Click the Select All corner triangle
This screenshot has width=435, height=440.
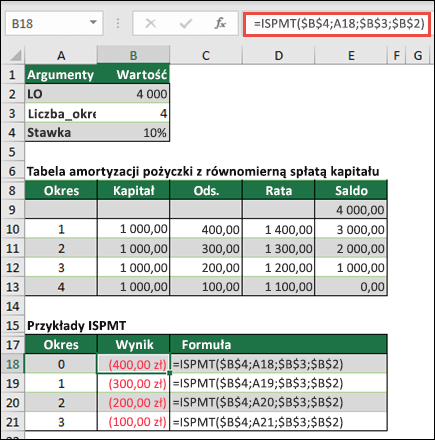pyautogui.click(x=16, y=55)
